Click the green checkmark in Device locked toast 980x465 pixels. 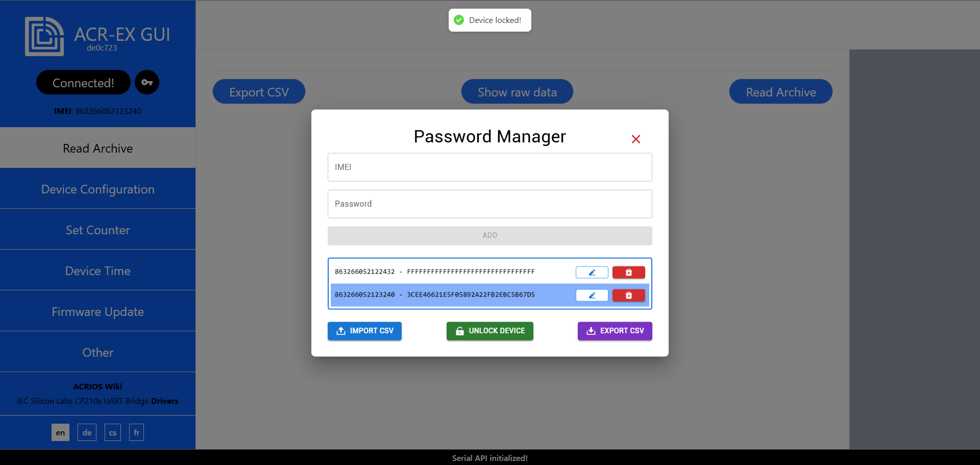coord(459,20)
